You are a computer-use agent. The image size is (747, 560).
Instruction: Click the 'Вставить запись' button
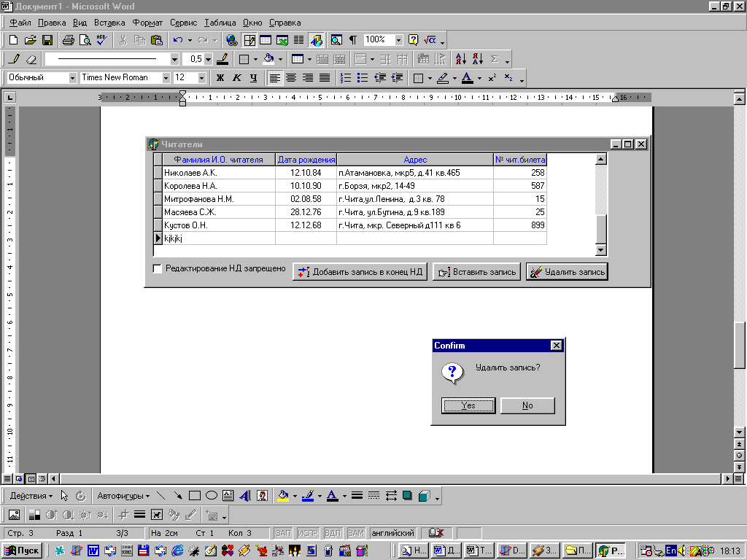click(x=476, y=272)
